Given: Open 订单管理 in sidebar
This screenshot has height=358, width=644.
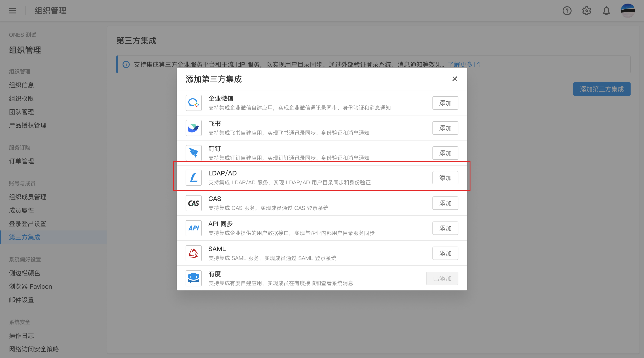Looking at the screenshot, I should 21,161.
